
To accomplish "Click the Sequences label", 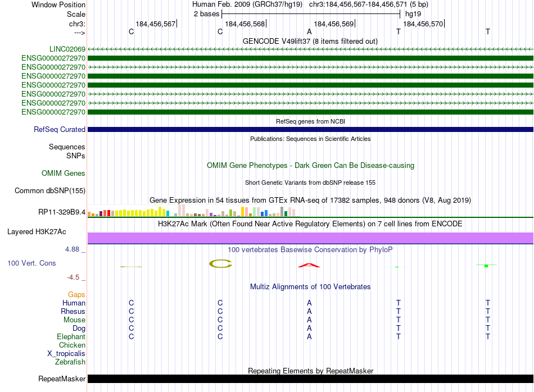I will [x=67, y=147].
